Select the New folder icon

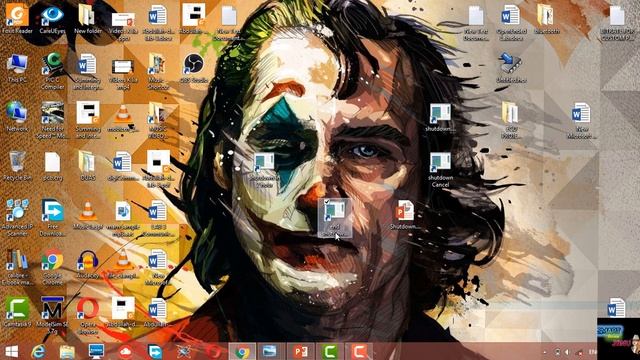88,18
